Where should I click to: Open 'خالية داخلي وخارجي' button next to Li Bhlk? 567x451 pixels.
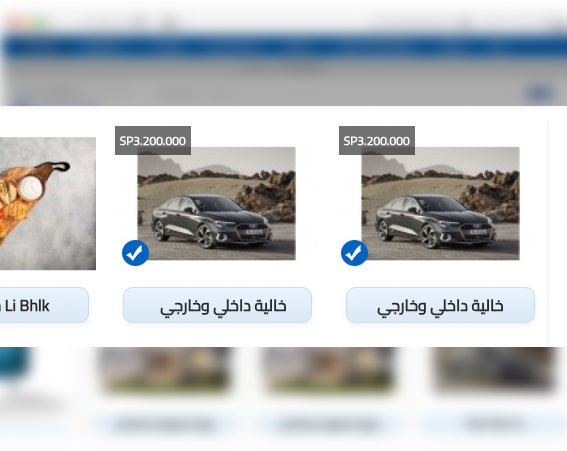217,305
